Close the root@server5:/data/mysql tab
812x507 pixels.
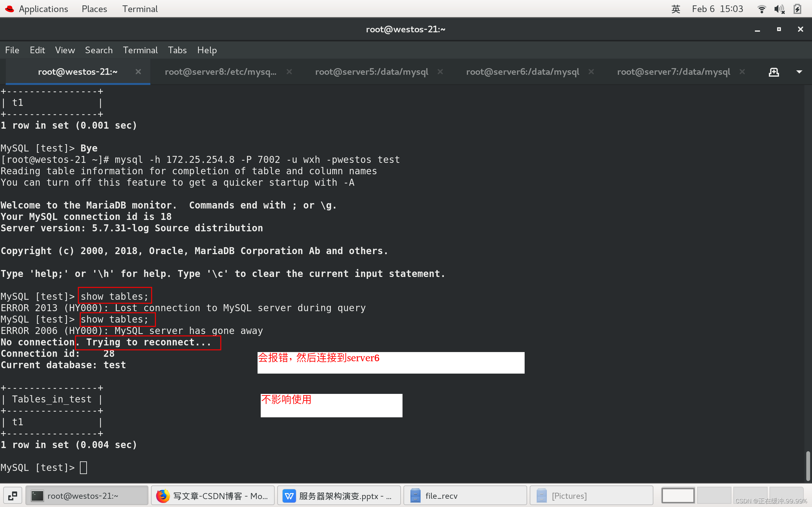tap(440, 72)
